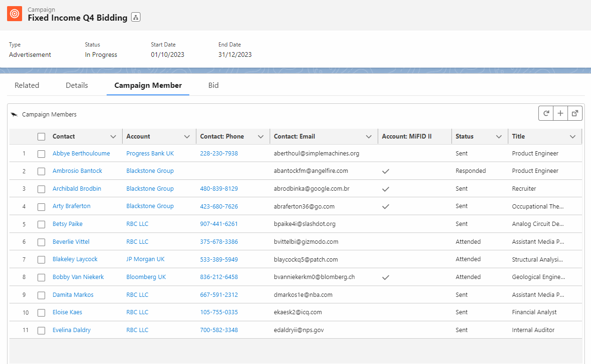Call phone number 480-839-8129
This screenshot has width=591, height=364.
(x=219, y=188)
